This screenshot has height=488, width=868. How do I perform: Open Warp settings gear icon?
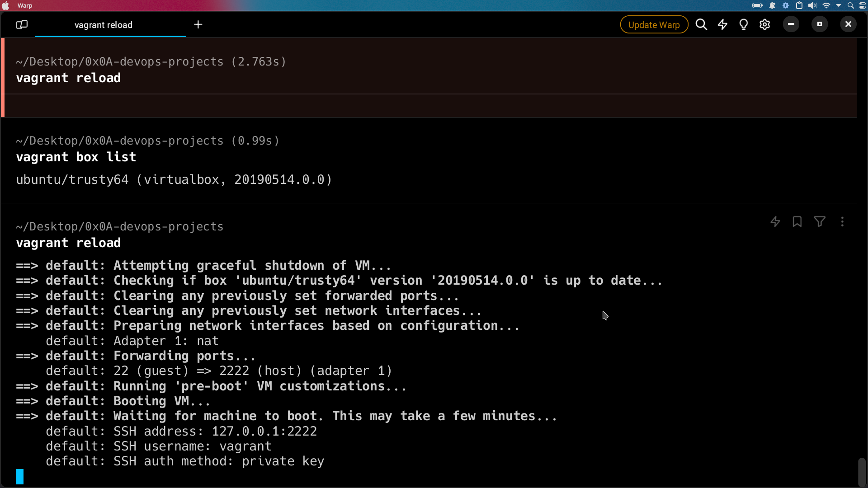click(x=764, y=24)
